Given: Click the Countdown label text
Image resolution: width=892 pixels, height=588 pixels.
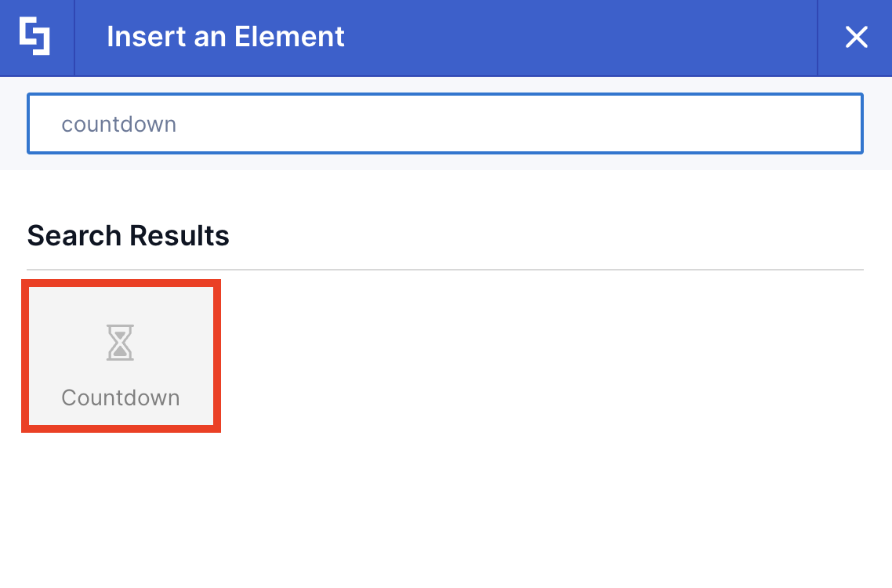Looking at the screenshot, I should [x=121, y=397].
